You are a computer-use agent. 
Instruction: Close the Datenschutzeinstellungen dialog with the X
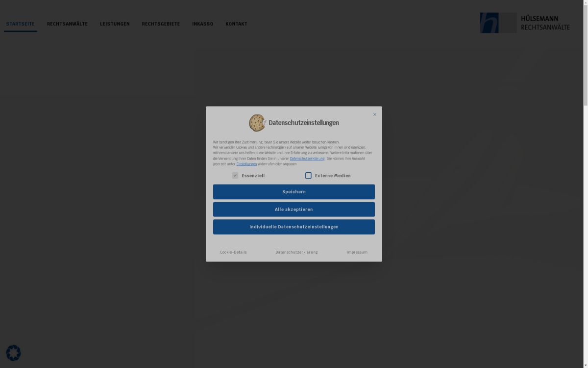[375, 114]
